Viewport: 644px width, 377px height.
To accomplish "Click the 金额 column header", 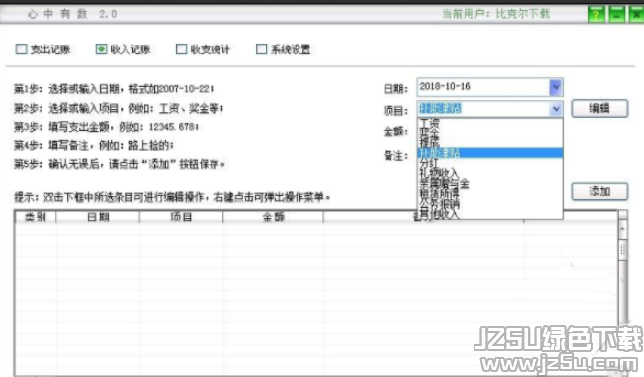I will 273,216.
